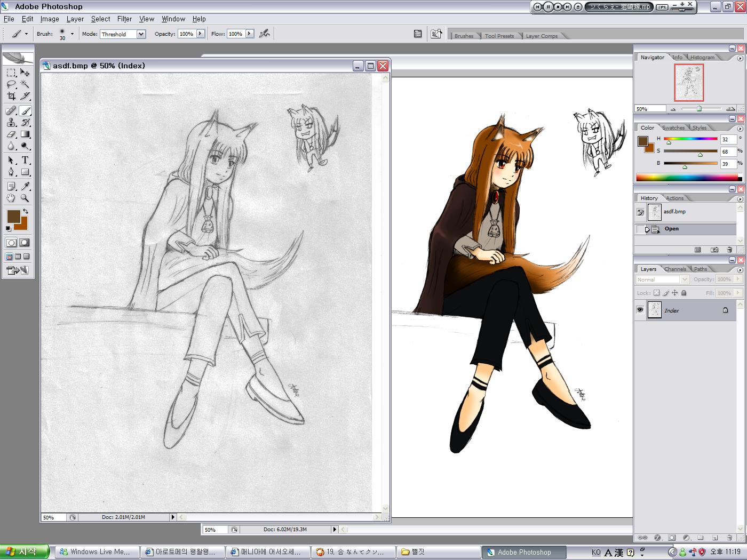Select the Lasso tool
This screenshot has height=560, width=747.
click(11, 84)
